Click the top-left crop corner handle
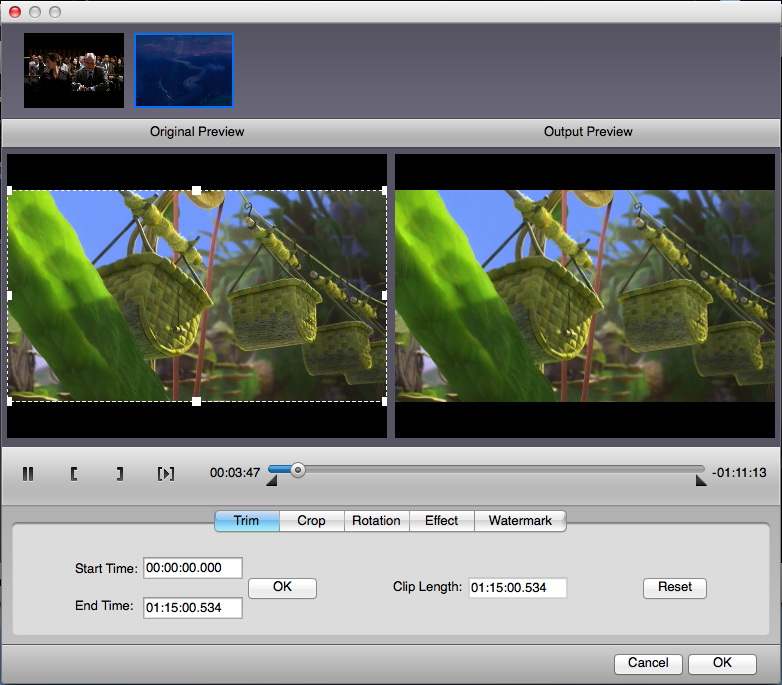782x685 pixels. point(9,190)
